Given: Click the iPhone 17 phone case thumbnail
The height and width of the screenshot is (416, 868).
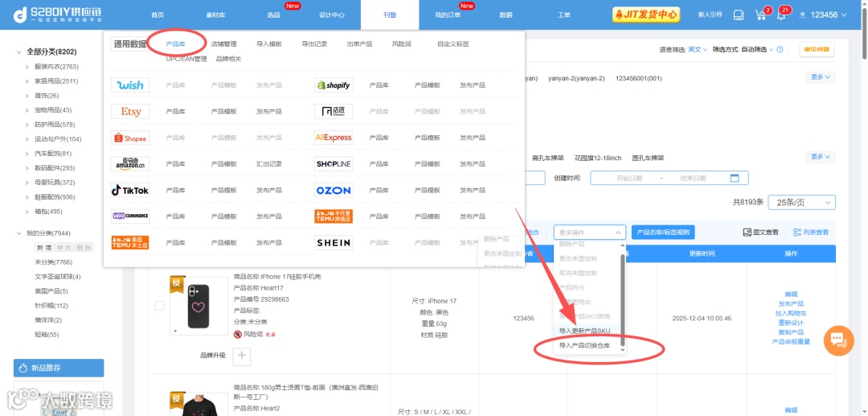Looking at the screenshot, I should point(199,307).
